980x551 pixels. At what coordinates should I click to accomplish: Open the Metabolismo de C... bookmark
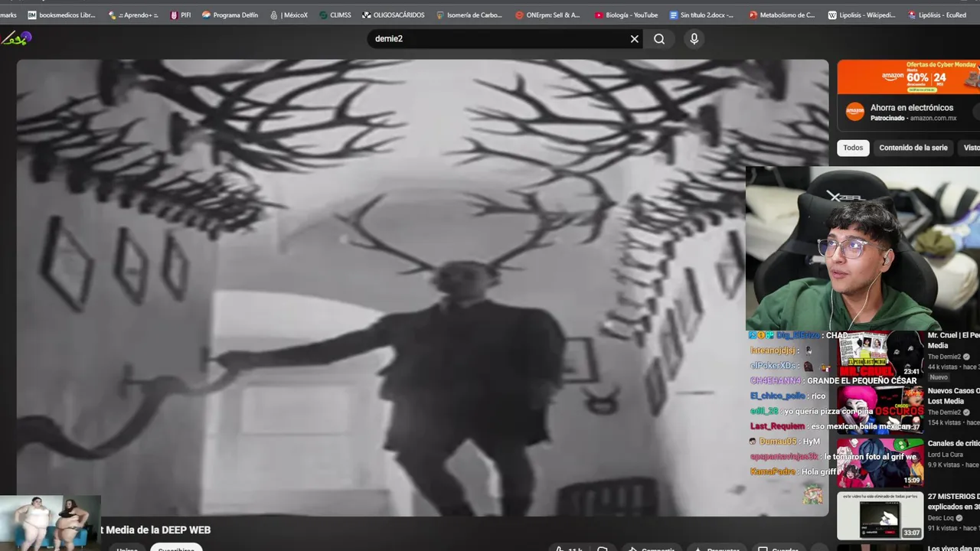(782, 15)
